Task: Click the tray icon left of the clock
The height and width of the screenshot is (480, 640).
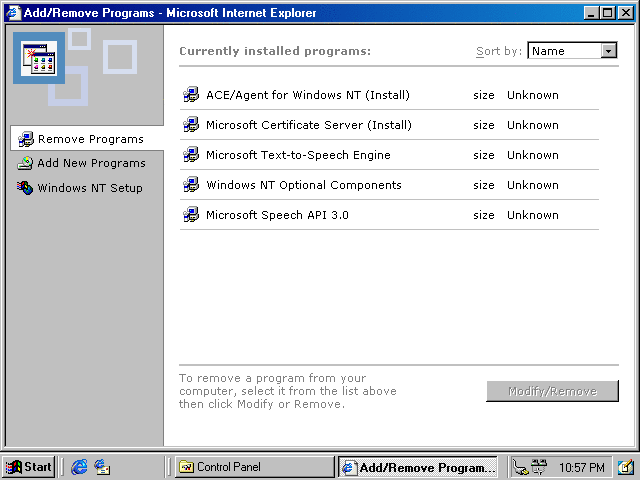Action: [539, 467]
